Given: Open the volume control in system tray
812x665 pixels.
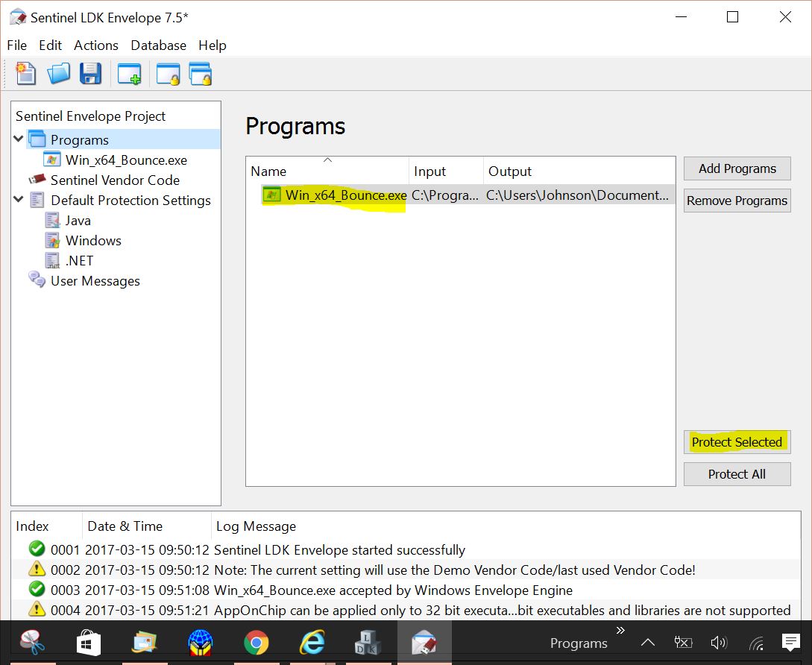Looking at the screenshot, I should [x=719, y=643].
